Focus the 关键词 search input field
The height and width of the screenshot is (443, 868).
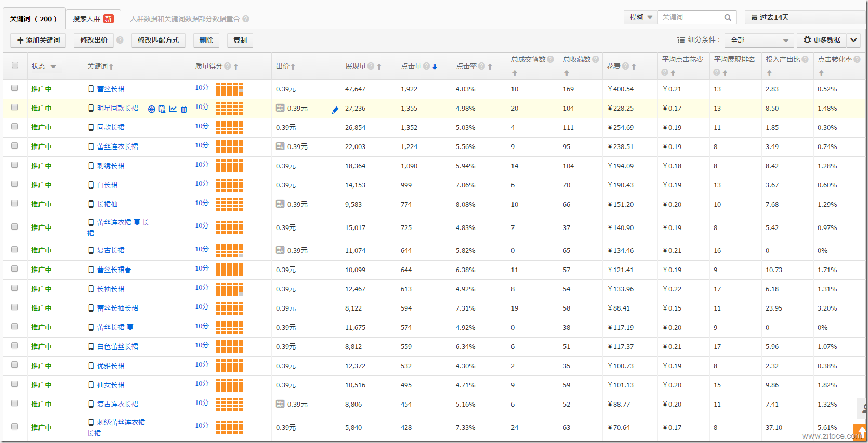click(x=690, y=17)
